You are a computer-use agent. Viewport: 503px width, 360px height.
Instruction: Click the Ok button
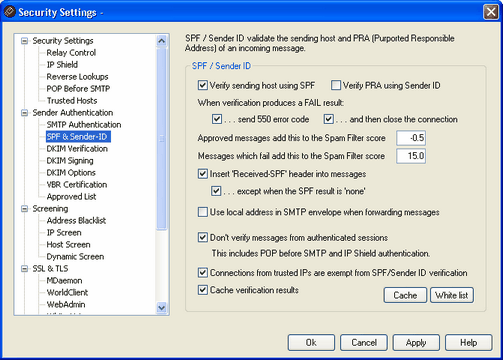click(311, 343)
